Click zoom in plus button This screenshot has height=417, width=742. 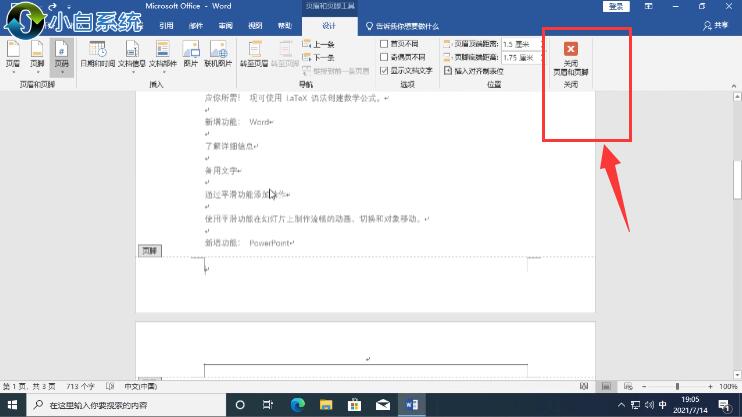click(x=710, y=387)
